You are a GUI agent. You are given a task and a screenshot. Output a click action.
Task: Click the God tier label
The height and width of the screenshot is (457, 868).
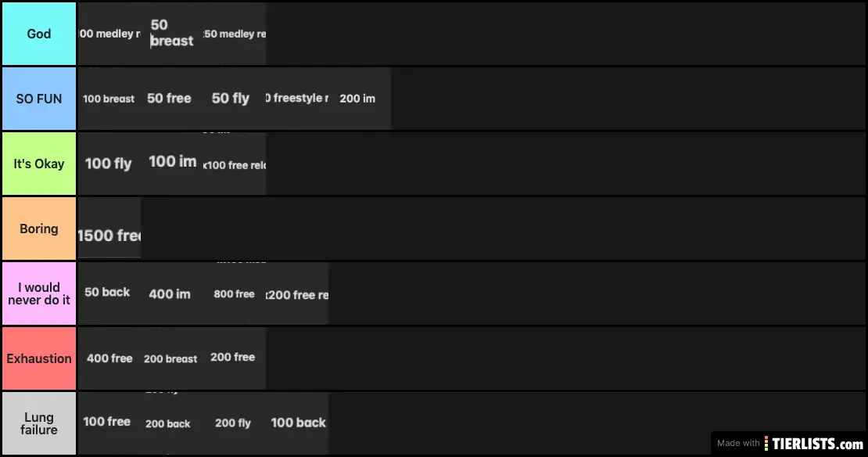[x=39, y=34]
